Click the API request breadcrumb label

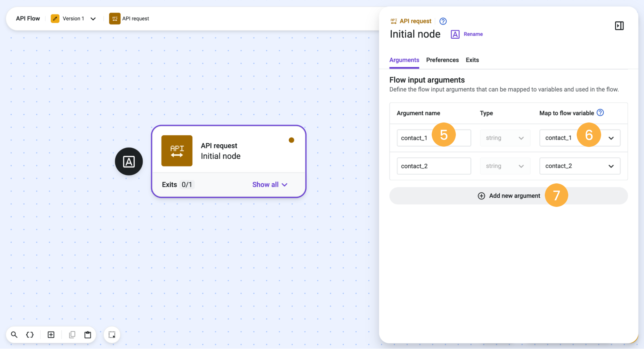[136, 19]
